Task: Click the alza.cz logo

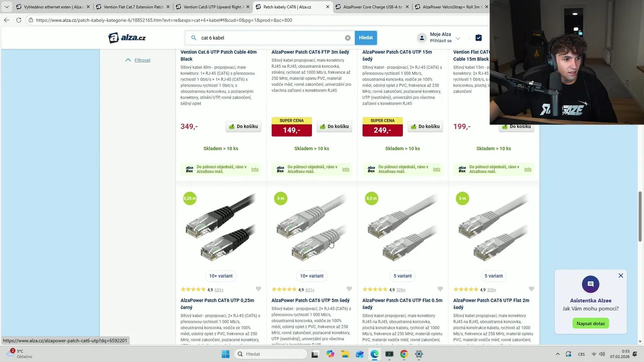Action: tap(127, 38)
